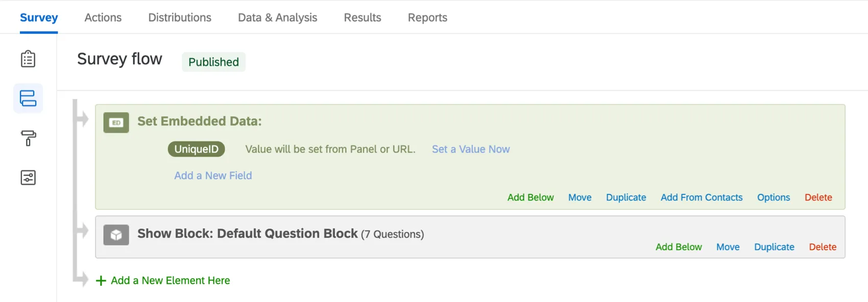Delete the Set Embedded Data element
Image resolution: width=868 pixels, height=302 pixels.
tap(818, 197)
